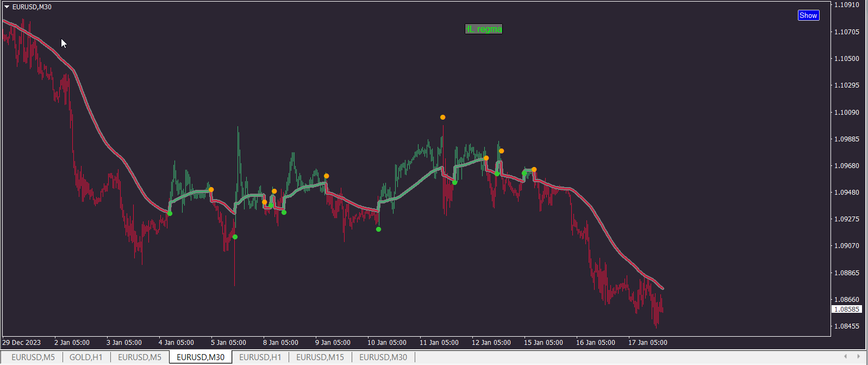
Task: Select the last EURUSD,M30 tab
Action: tap(383, 357)
